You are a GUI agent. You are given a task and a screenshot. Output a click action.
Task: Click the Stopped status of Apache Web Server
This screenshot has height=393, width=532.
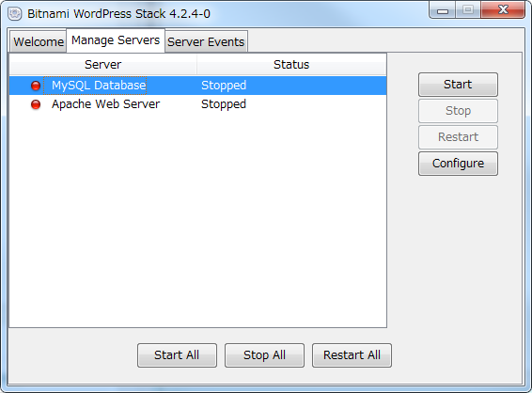tap(224, 104)
